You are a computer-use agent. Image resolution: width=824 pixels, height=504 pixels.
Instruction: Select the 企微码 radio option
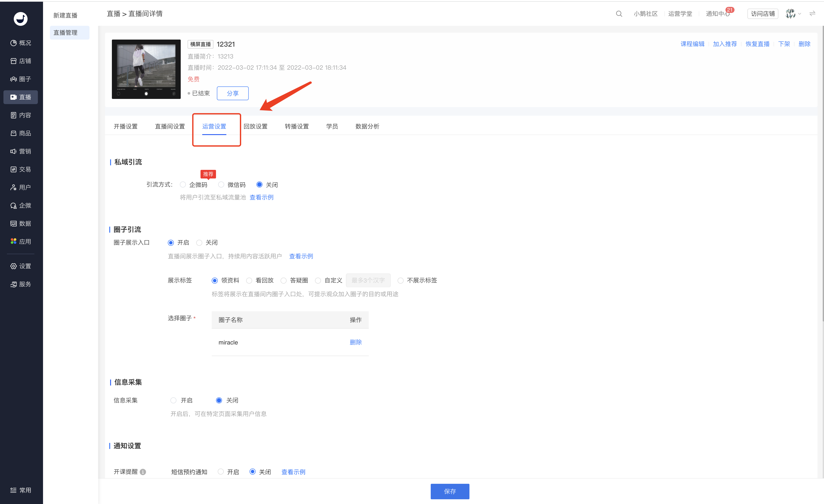183,184
